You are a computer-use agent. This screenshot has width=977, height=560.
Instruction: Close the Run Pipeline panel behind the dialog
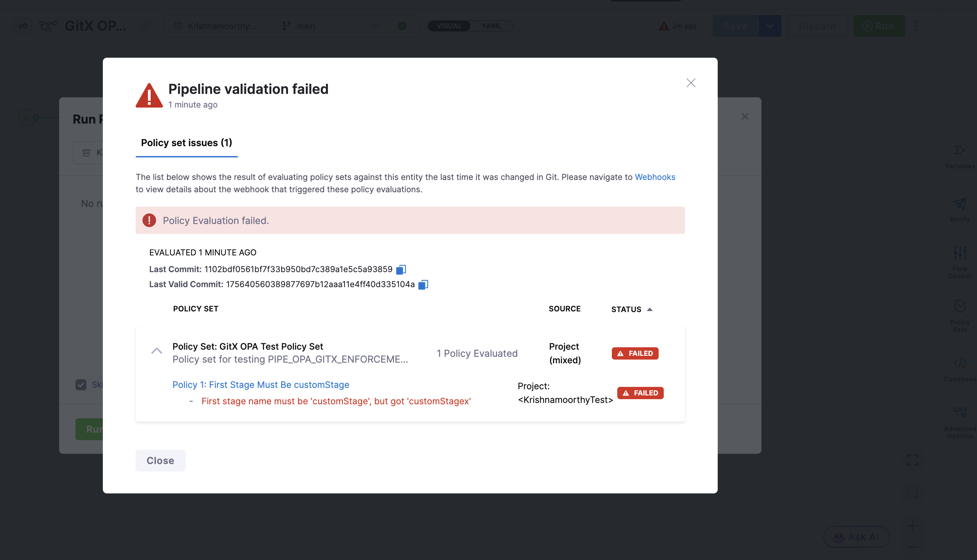click(x=745, y=116)
